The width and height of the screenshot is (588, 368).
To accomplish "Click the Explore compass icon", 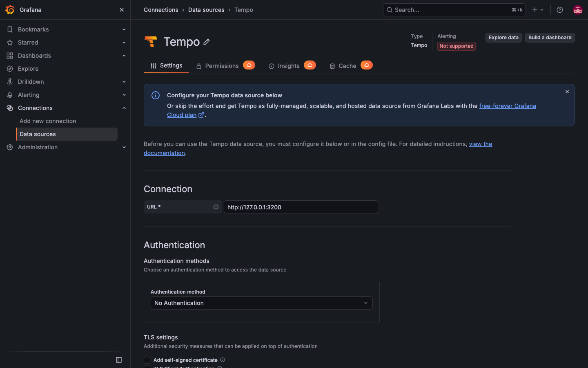I will click(x=10, y=69).
